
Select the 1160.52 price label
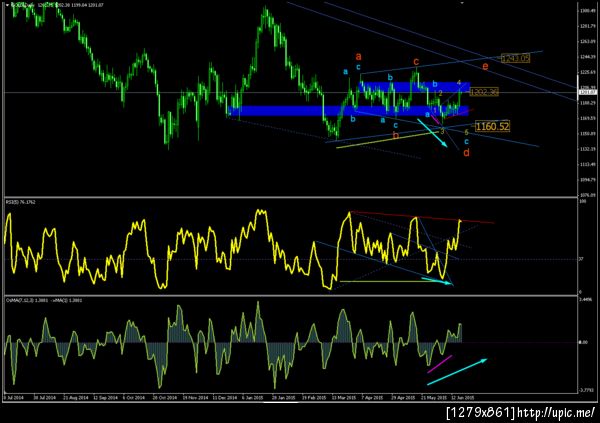pyautogui.click(x=492, y=126)
